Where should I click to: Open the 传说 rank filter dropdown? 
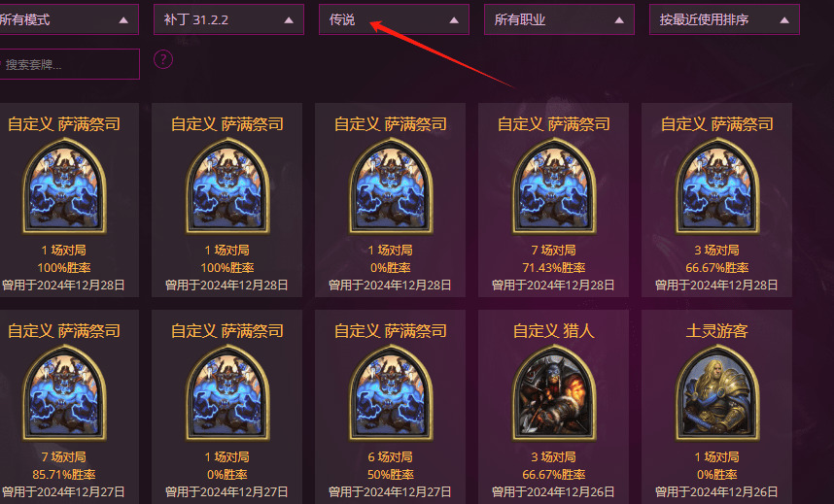394,19
